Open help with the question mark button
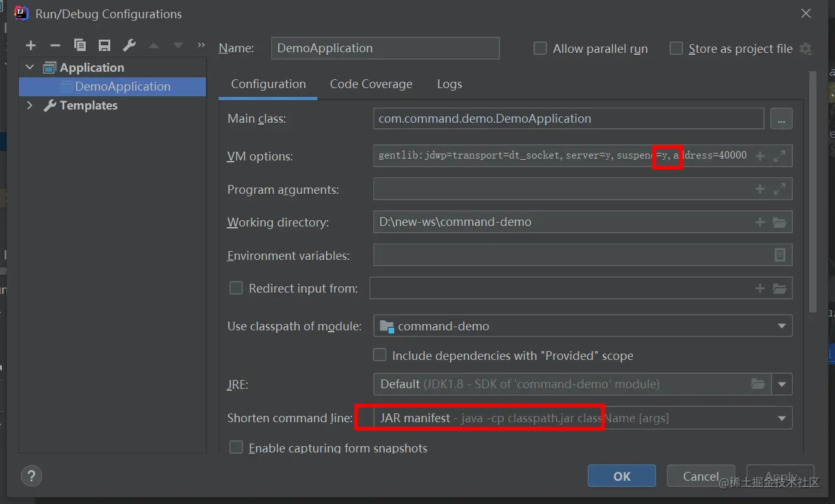The height and width of the screenshot is (504, 835). 31,476
